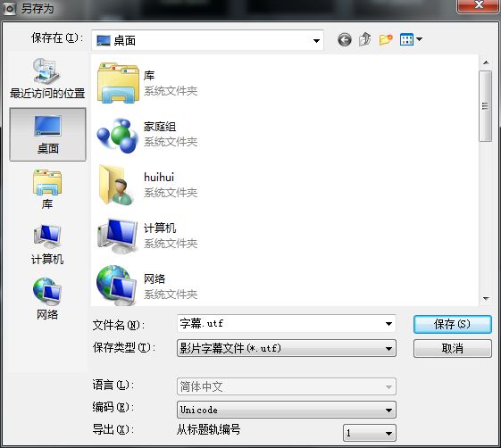Image resolution: width=501 pixels, height=448 pixels.
Task: Select 网络 in the places bar
Action: (x=47, y=299)
